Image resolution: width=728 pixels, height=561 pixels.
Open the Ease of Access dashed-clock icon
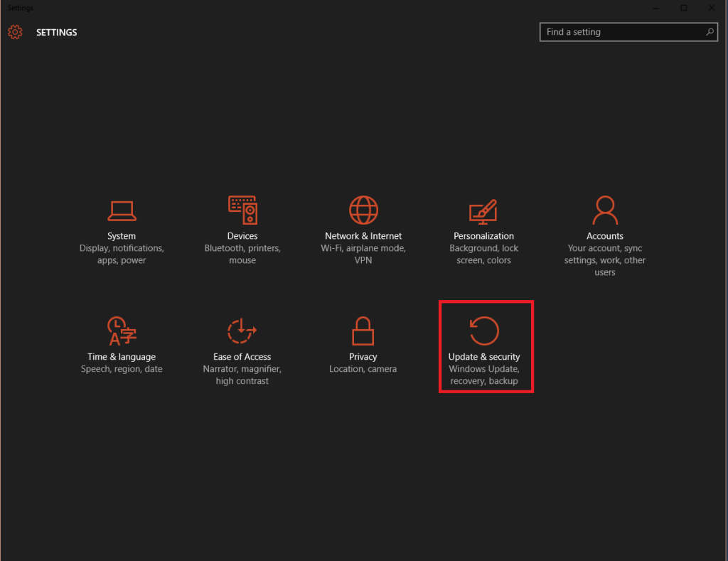point(242,331)
